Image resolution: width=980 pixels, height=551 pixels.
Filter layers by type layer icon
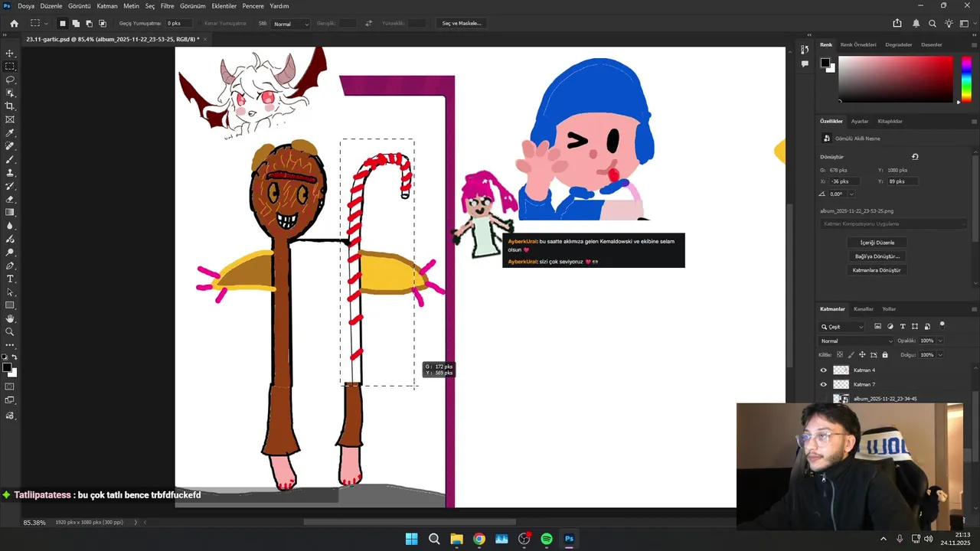pos(903,327)
